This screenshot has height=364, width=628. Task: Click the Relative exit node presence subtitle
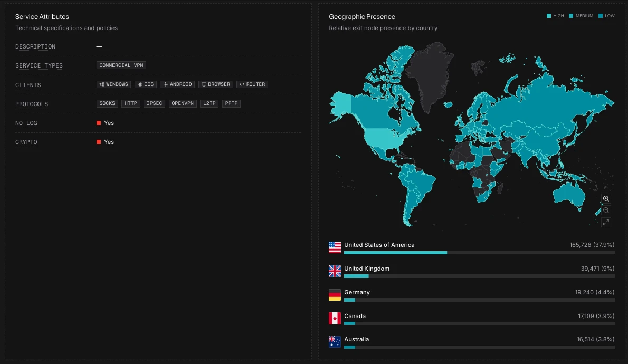click(x=383, y=28)
